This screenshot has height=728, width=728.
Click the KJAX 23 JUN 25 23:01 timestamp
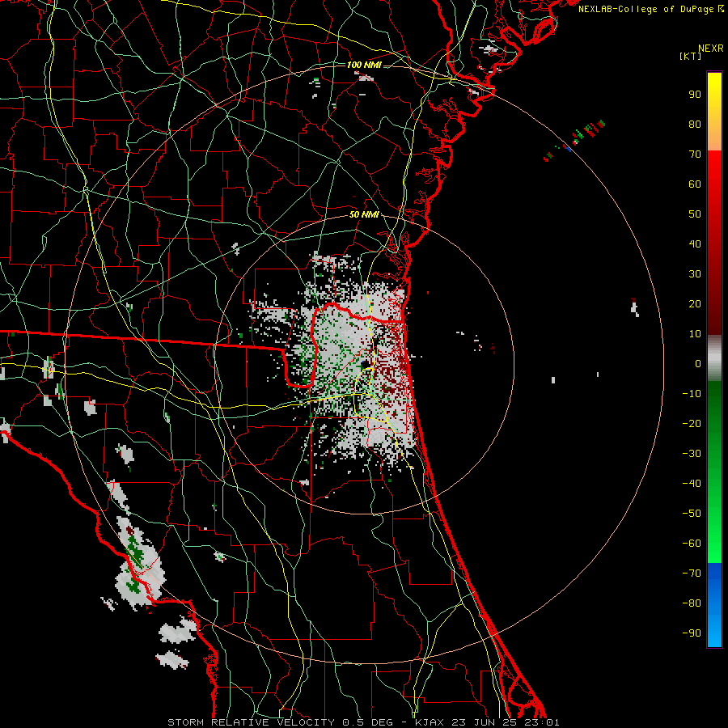coord(487,722)
